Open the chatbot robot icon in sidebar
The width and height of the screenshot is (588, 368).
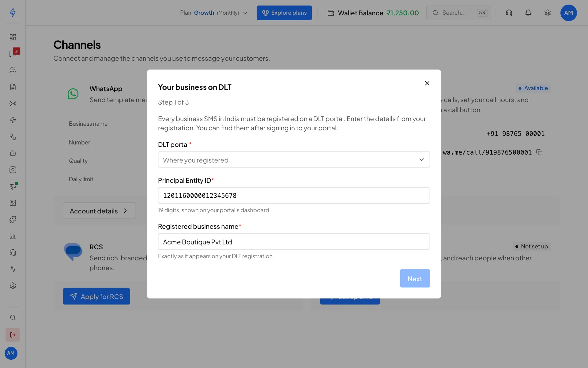(x=13, y=153)
